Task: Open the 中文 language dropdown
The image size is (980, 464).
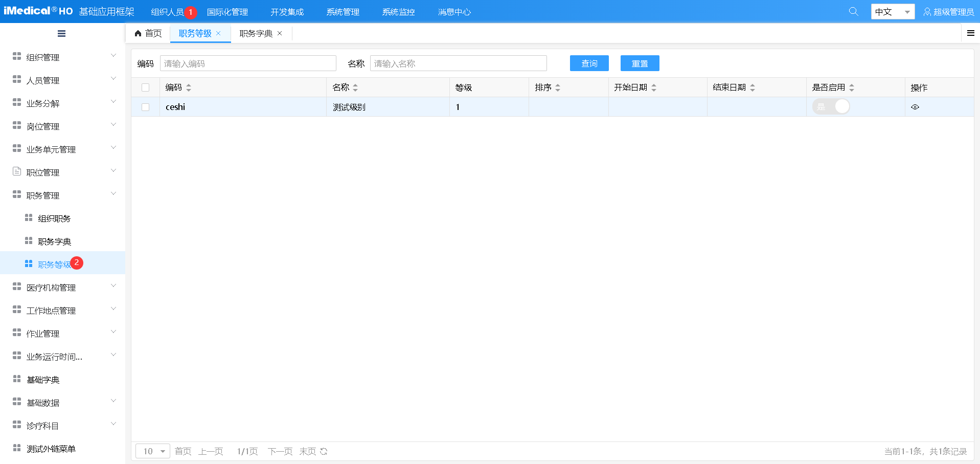Action: (x=892, y=12)
